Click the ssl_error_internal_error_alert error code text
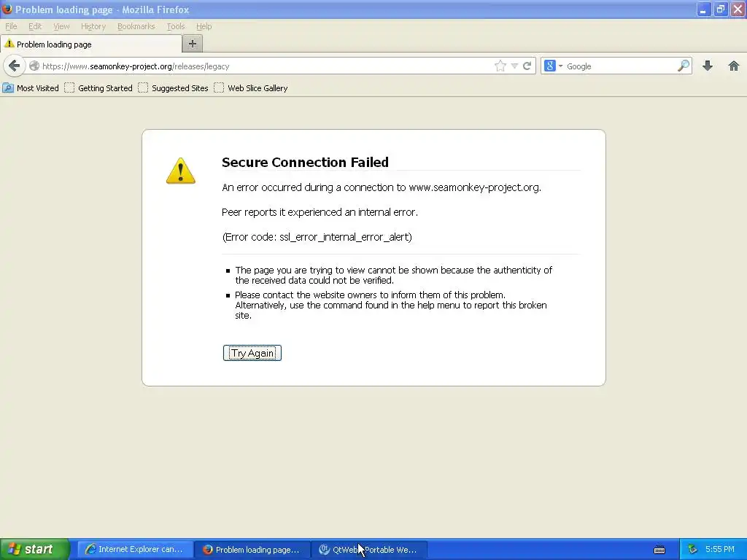The image size is (747, 560). click(x=345, y=237)
